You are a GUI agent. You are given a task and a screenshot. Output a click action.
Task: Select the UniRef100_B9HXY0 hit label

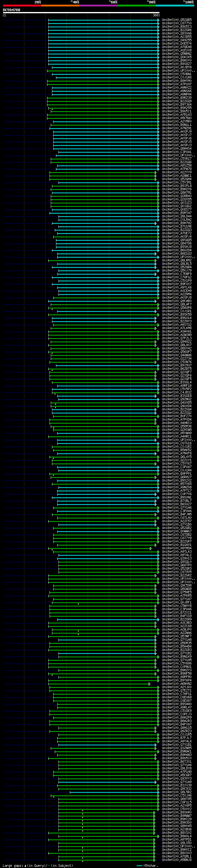click(x=177, y=60)
